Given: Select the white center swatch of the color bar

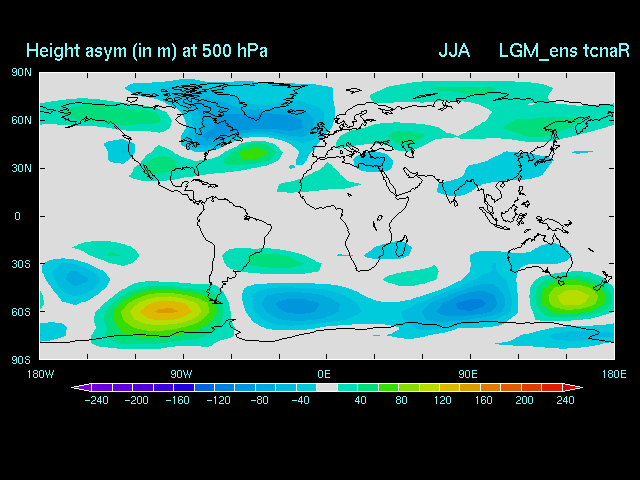Looking at the screenshot, I should 327,387.
